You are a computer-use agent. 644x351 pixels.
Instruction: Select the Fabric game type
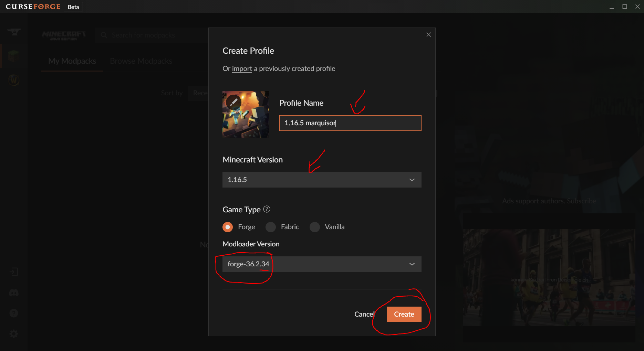click(271, 227)
